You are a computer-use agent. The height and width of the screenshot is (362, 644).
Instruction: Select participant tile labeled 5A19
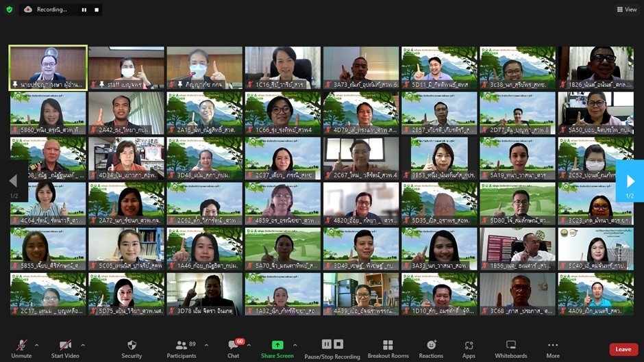click(x=517, y=159)
